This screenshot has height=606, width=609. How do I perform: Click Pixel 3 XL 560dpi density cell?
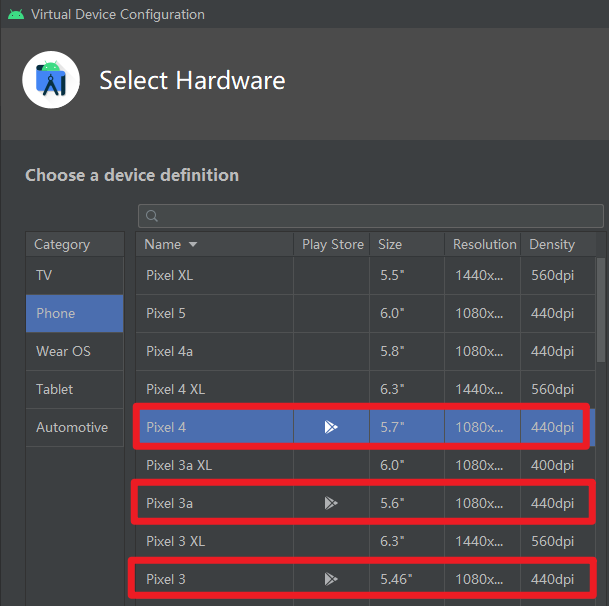tap(558, 541)
